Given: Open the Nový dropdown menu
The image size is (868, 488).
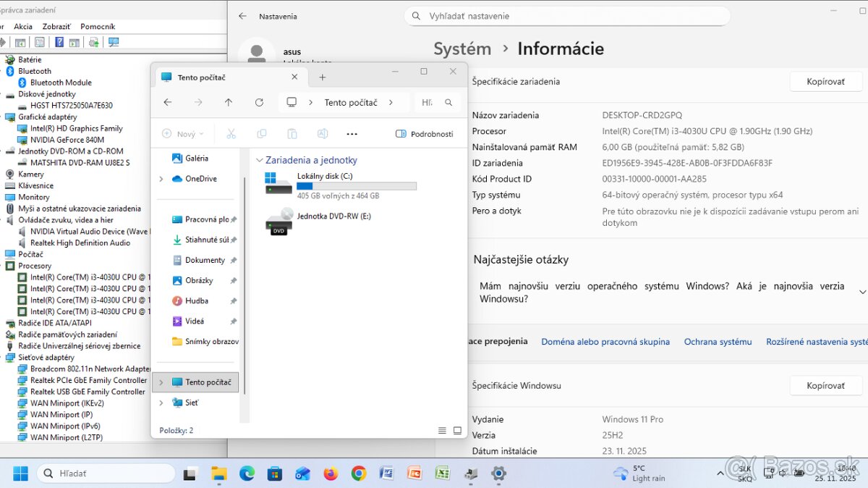Looking at the screenshot, I should pyautogui.click(x=182, y=133).
